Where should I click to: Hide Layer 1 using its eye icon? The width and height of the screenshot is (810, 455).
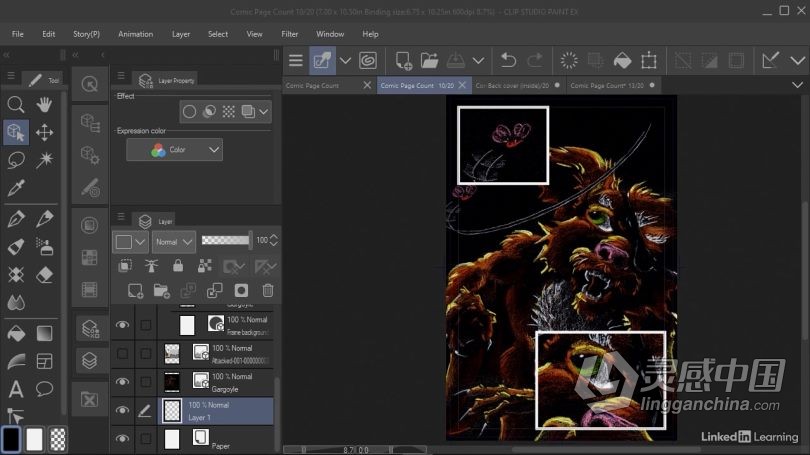pos(122,410)
